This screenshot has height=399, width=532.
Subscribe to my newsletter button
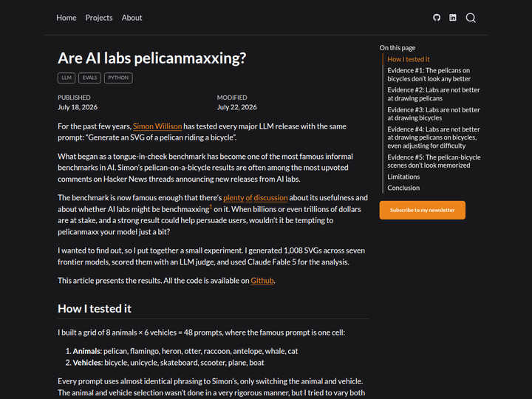[x=423, y=210]
